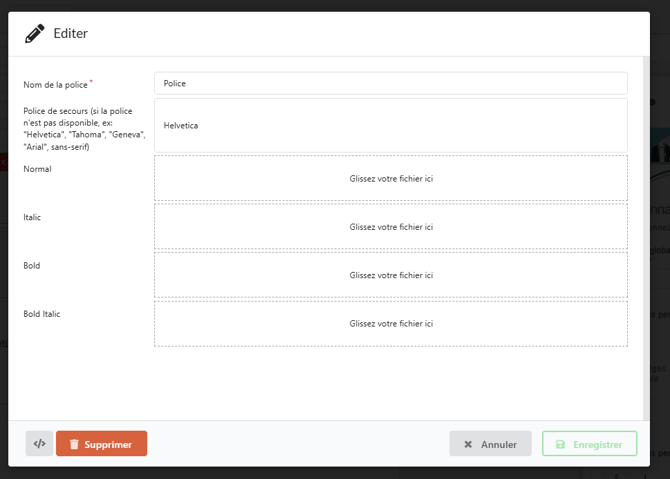
Task: Click the "Italic" label
Action: click(32, 217)
